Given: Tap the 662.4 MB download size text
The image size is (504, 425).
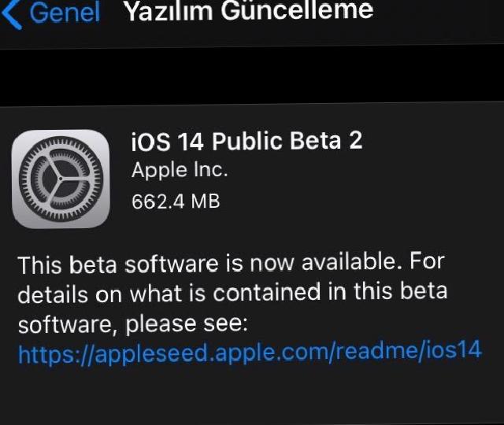Looking at the screenshot, I should tap(176, 201).
